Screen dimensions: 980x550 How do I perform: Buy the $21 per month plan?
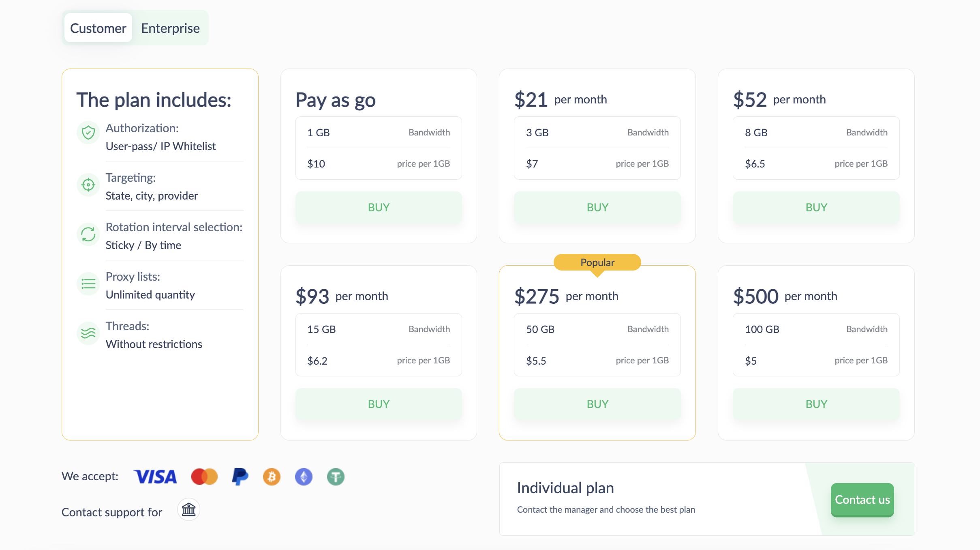tap(597, 207)
